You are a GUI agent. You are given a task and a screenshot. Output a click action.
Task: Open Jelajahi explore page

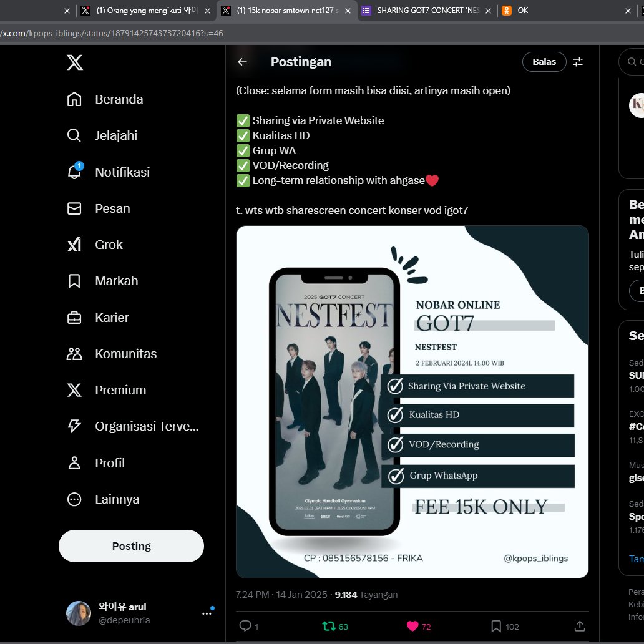click(x=102, y=135)
